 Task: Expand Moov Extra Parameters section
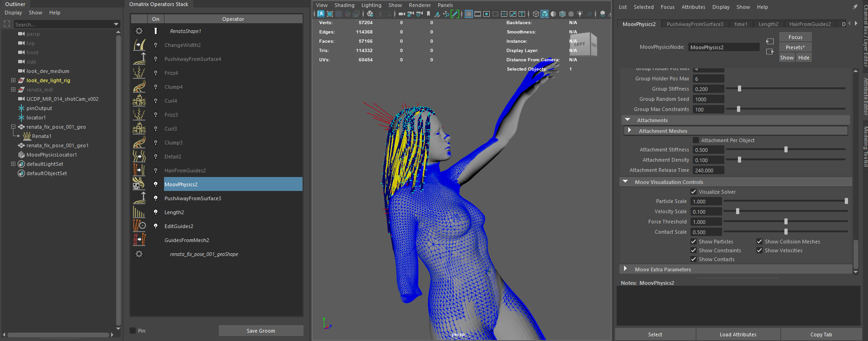tap(625, 269)
